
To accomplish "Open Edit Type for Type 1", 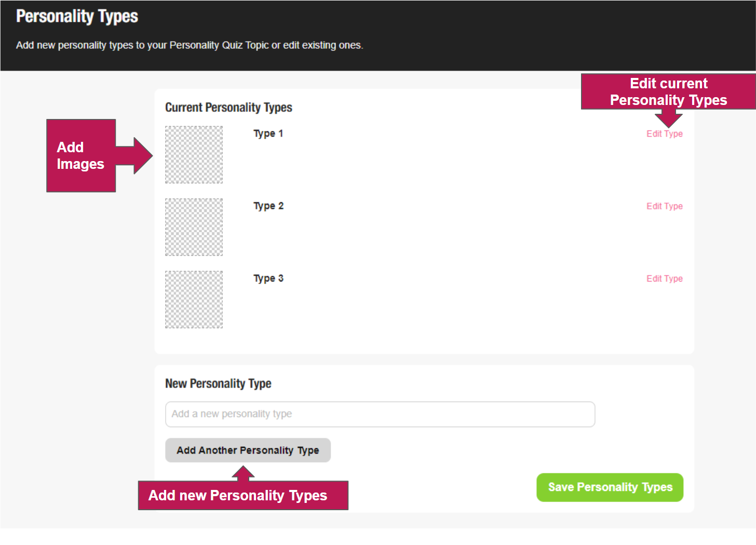I will click(664, 134).
